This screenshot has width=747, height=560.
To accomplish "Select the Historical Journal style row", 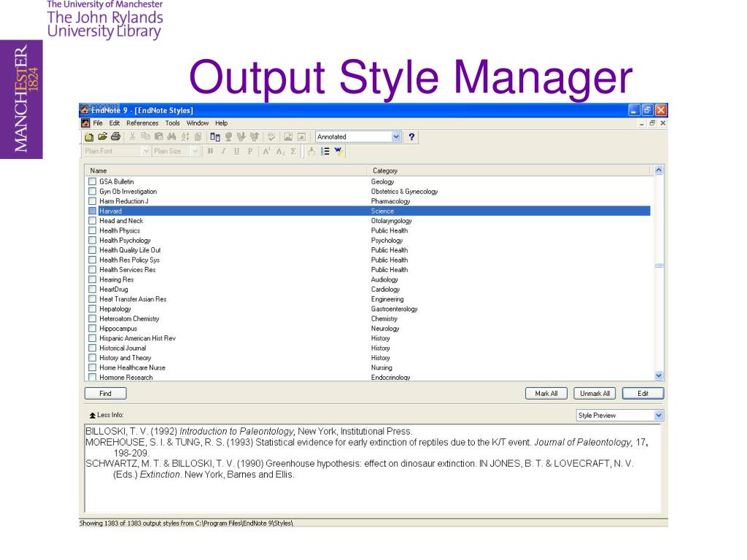I will (x=368, y=348).
